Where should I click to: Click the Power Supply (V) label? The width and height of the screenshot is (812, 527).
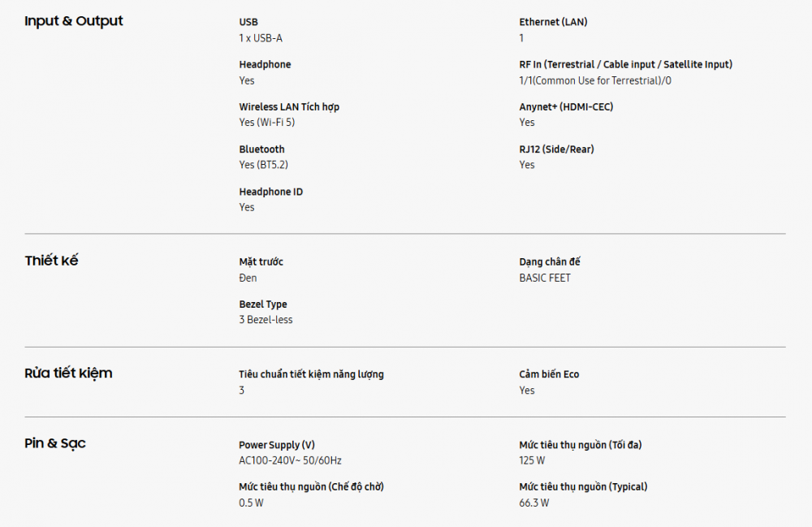point(277,445)
